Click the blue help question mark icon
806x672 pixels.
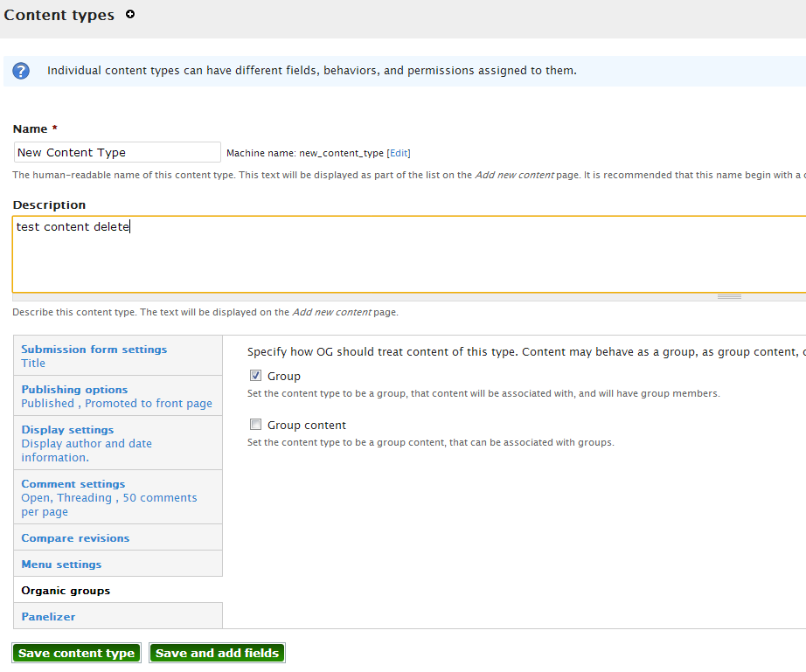click(20, 71)
